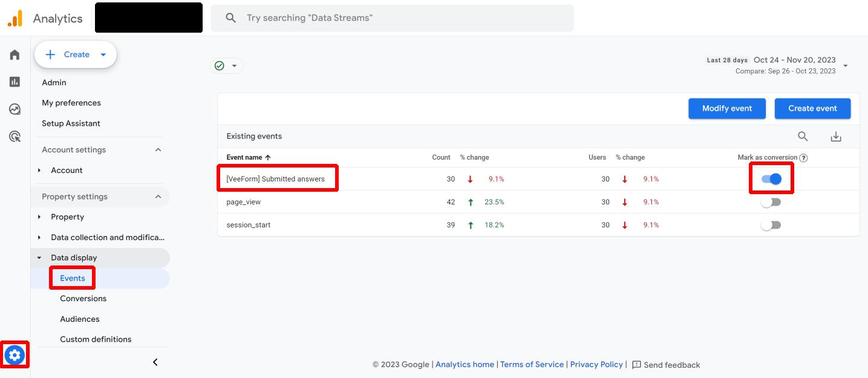Open the Create dropdown arrow
Viewport: 868px width, 378px height.
[103, 54]
